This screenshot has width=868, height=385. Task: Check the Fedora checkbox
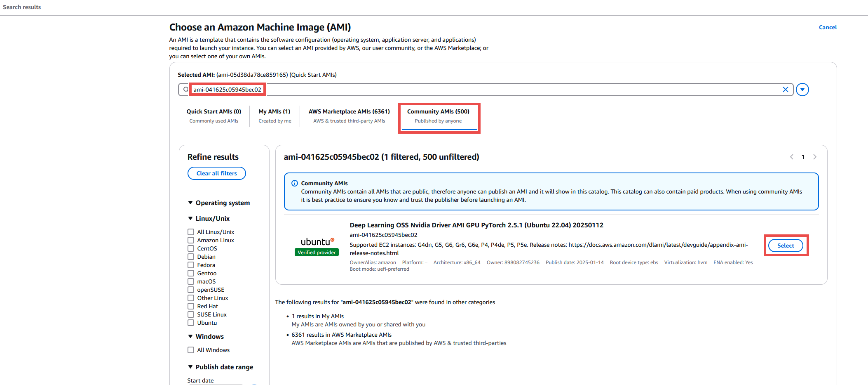click(x=191, y=265)
